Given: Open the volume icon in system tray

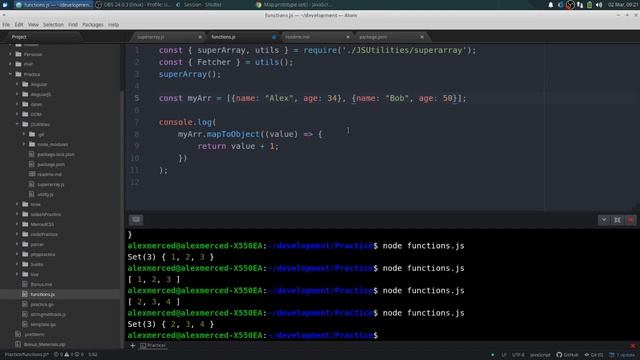Looking at the screenshot, I should pyautogui.click(x=599, y=5).
